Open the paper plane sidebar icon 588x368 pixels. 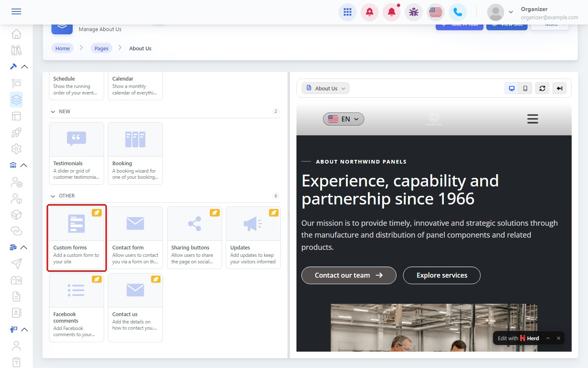(16, 264)
